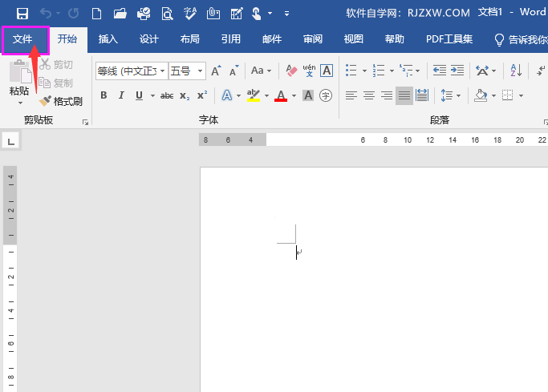Switch to the 设计 tab
548x392 pixels.
click(x=149, y=39)
